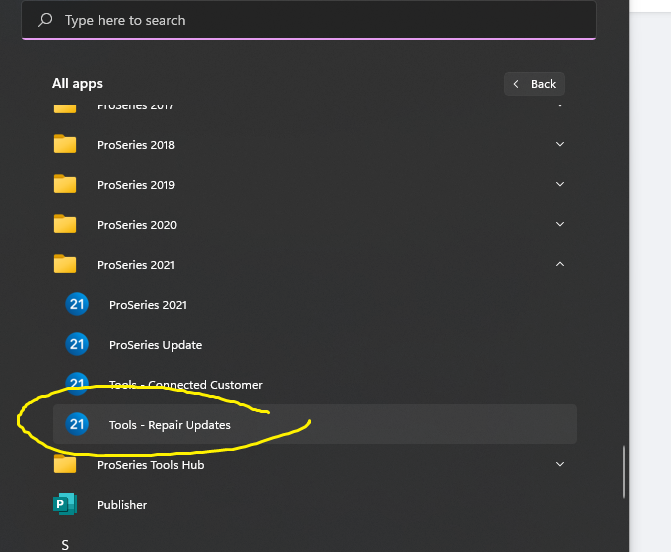Click the ProSeries 2018 folder icon
The width and height of the screenshot is (671, 552).
pyautogui.click(x=65, y=145)
